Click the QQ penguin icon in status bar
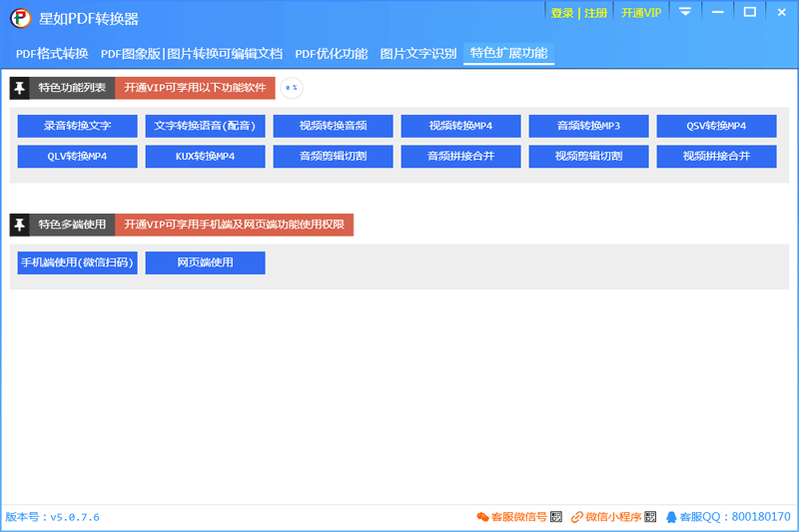Screen dimensions: 799x532 pyautogui.click(x=671, y=517)
